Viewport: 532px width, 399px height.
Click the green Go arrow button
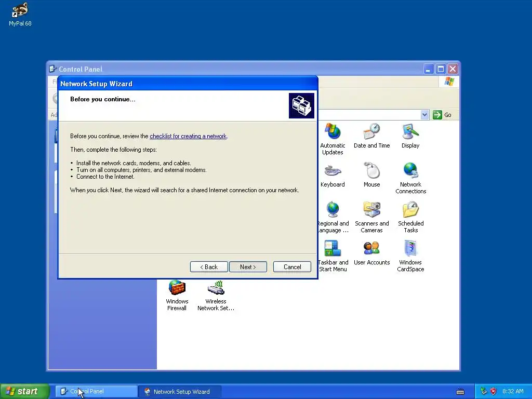437,115
